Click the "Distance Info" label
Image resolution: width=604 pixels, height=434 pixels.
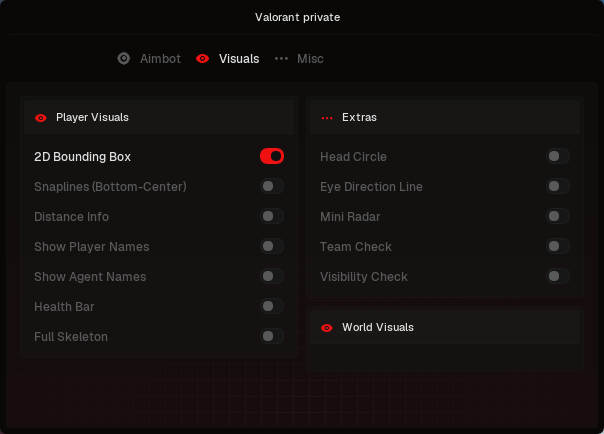coord(71,217)
